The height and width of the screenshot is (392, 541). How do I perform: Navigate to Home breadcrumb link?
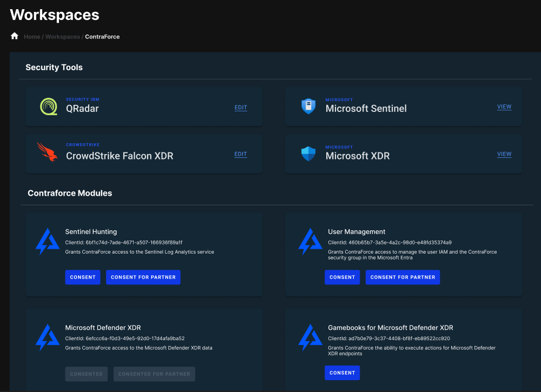pyautogui.click(x=32, y=37)
